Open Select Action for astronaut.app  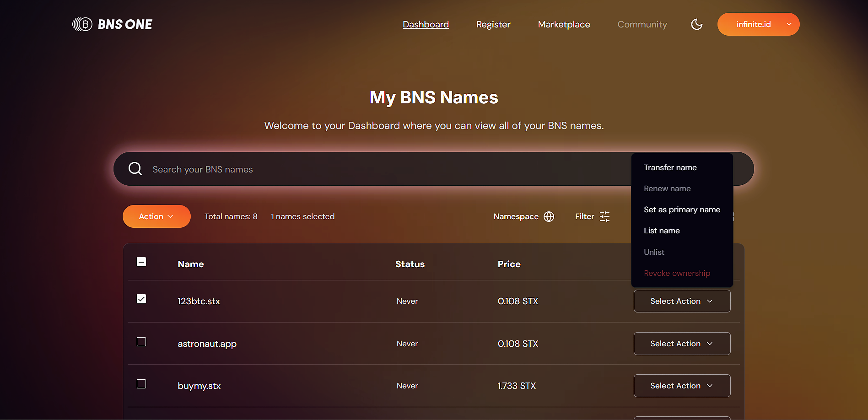[x=682, y=344]
